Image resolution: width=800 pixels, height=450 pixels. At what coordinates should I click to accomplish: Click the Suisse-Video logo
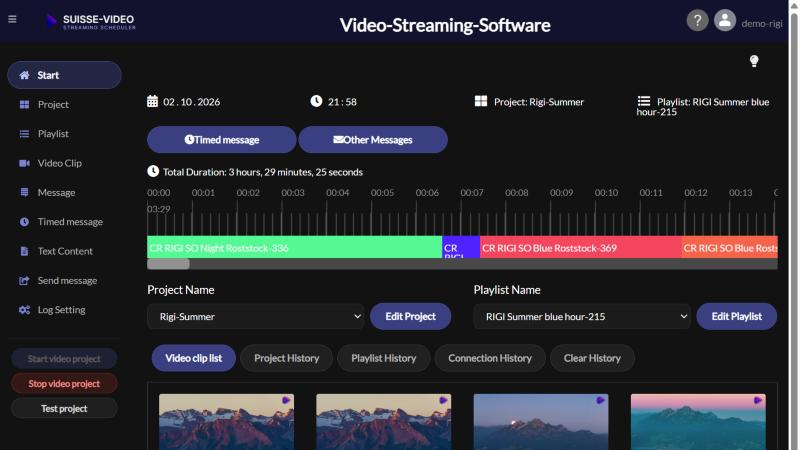(x=90, y=21)
